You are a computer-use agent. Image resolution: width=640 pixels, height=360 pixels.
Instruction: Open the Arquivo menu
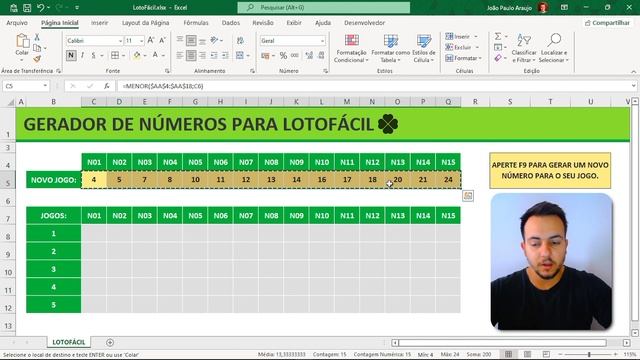point(17,23)
